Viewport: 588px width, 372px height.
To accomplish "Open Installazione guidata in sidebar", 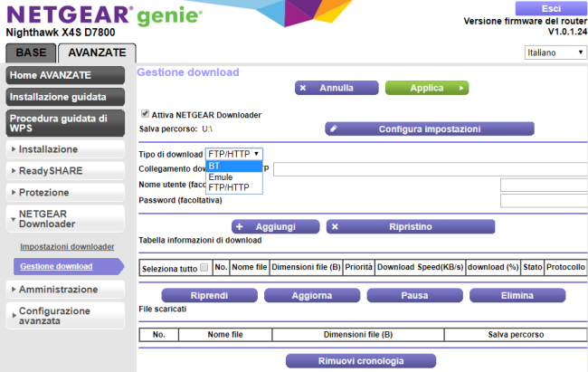I will [65, 97].
